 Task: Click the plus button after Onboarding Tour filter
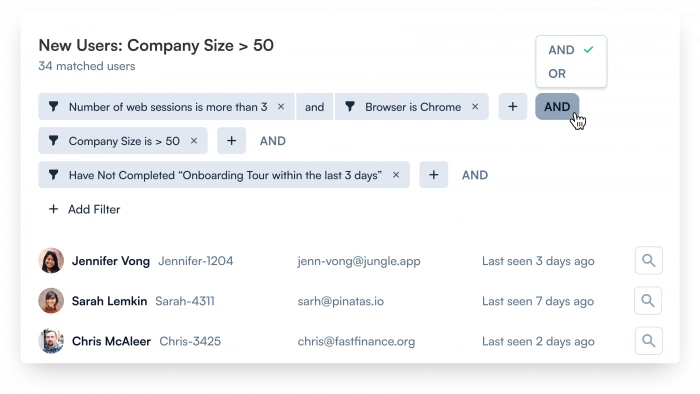pyautogui.click(x=433, y=175)
